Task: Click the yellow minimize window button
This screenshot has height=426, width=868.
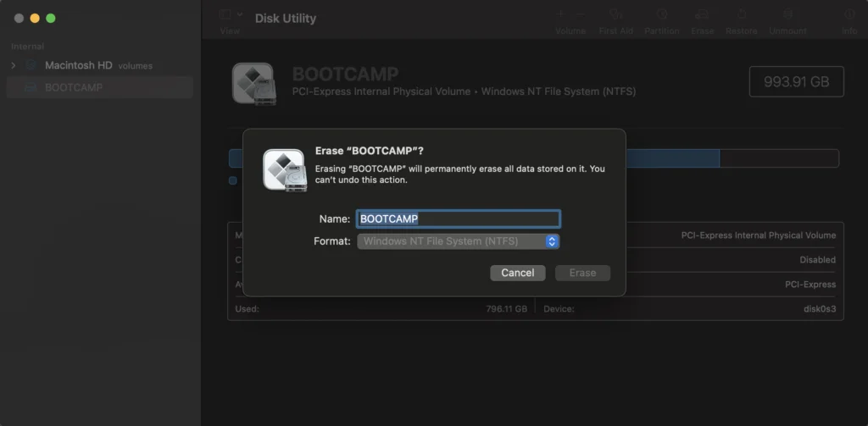Action: click(x=34, y=19)
